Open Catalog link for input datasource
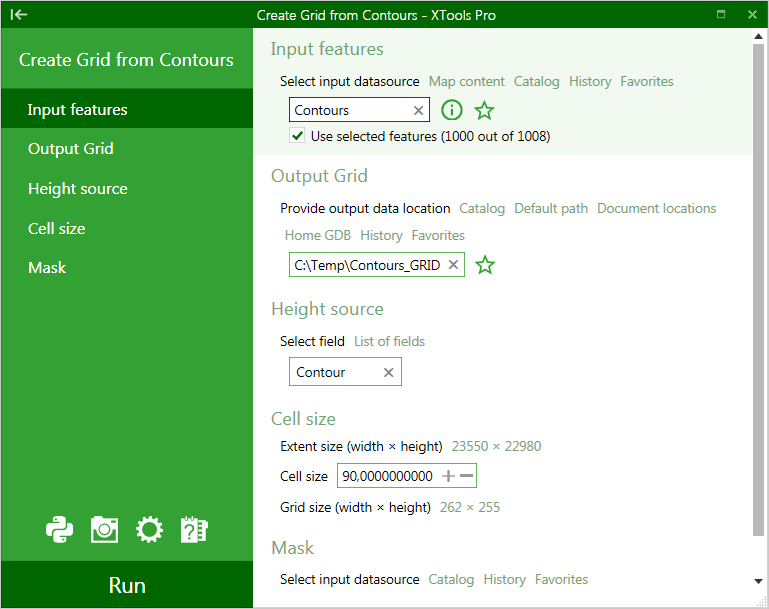Image resolution: width=769 pixels, height=609 pixels. pos(537,81)
